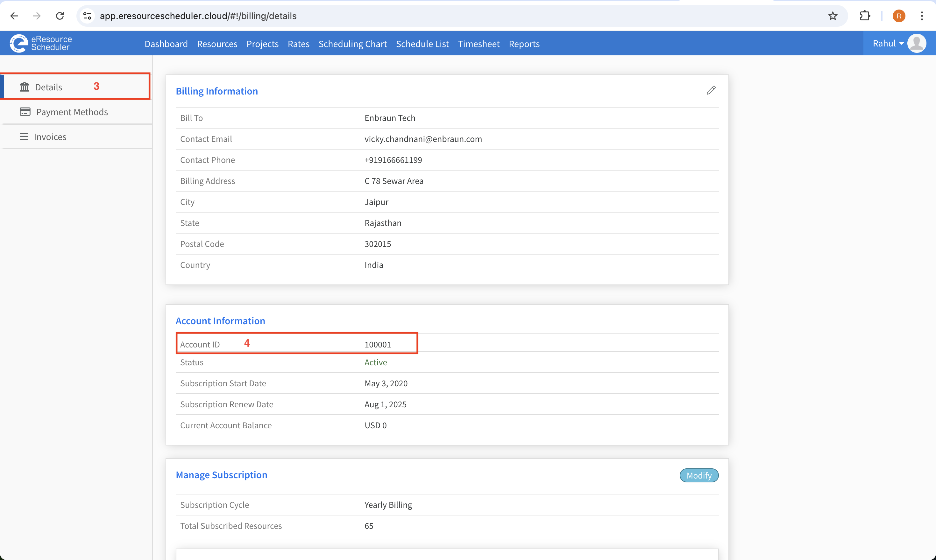Viewport: 936px width, 560px height.
Task: Open the Resources menu
Action: point(217,44)
